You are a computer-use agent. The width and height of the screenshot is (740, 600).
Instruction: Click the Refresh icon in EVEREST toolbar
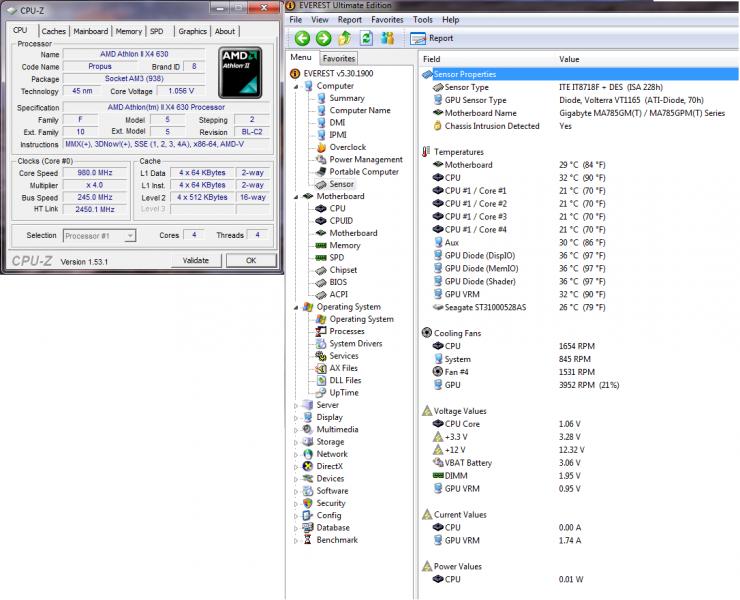[x=366, y=38]
